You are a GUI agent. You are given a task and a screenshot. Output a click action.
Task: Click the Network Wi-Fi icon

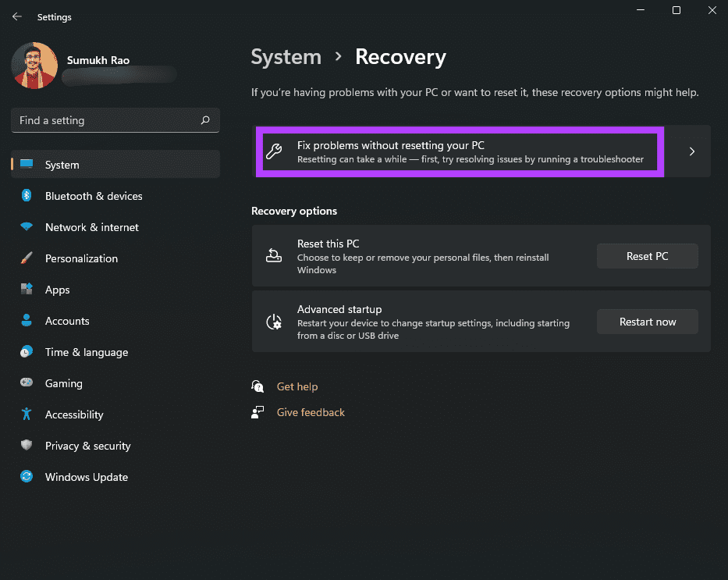tap(27, 226)
